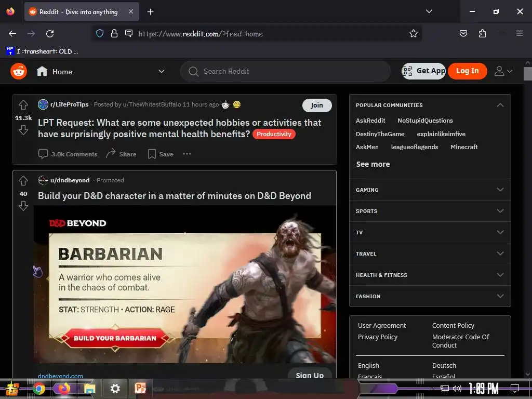Open the transheart bookmark in bookmarks bar
The width and height of the screenshot is (532, 399).
click(x=43, y=51)
